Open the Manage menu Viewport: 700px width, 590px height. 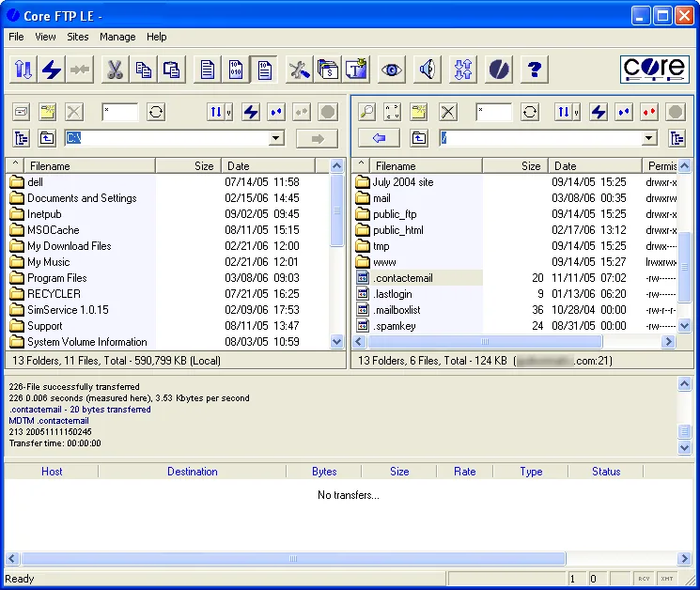pos(117,37)
